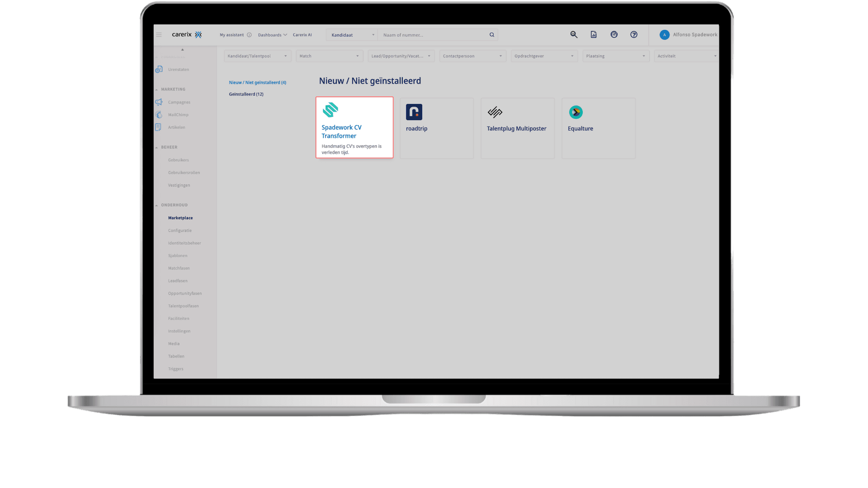Click the help question mark icon
The height and width of the screenshot is (488, 868).
pyautogui.click(x=634, y=34)
